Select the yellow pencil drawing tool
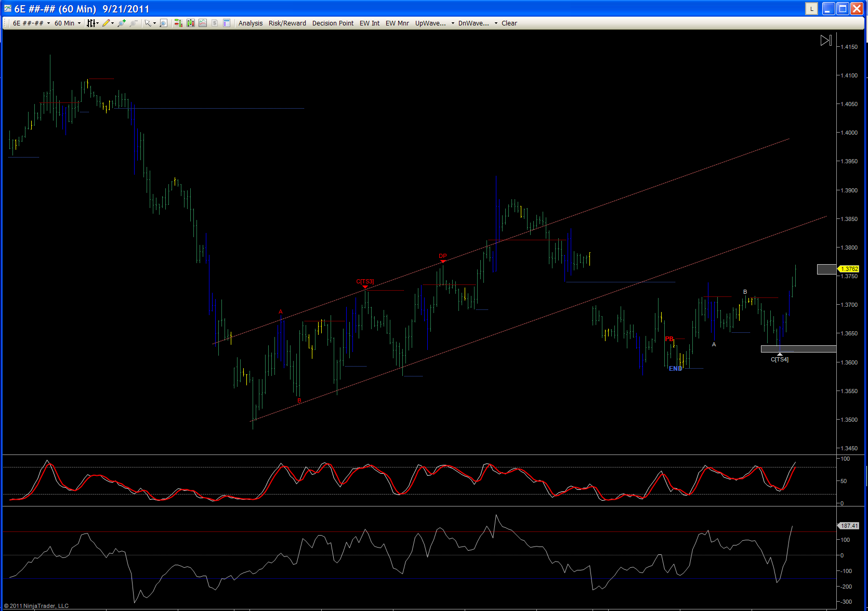868x611 pixels. 106,23
